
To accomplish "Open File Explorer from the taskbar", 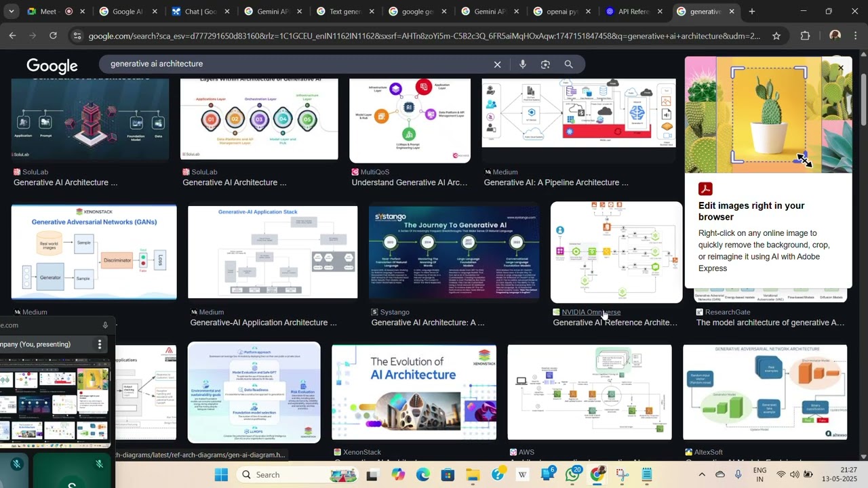I will (x=473, y=474).
